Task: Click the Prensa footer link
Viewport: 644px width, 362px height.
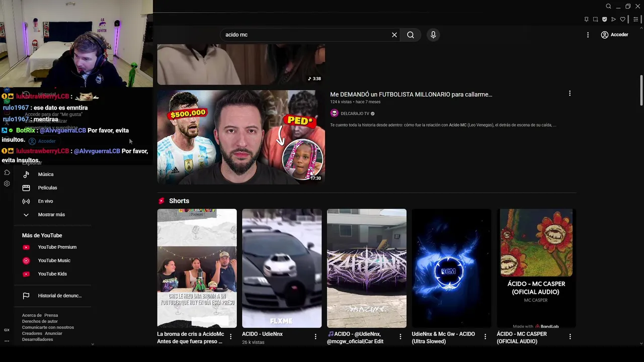Action: click(51, 315)
